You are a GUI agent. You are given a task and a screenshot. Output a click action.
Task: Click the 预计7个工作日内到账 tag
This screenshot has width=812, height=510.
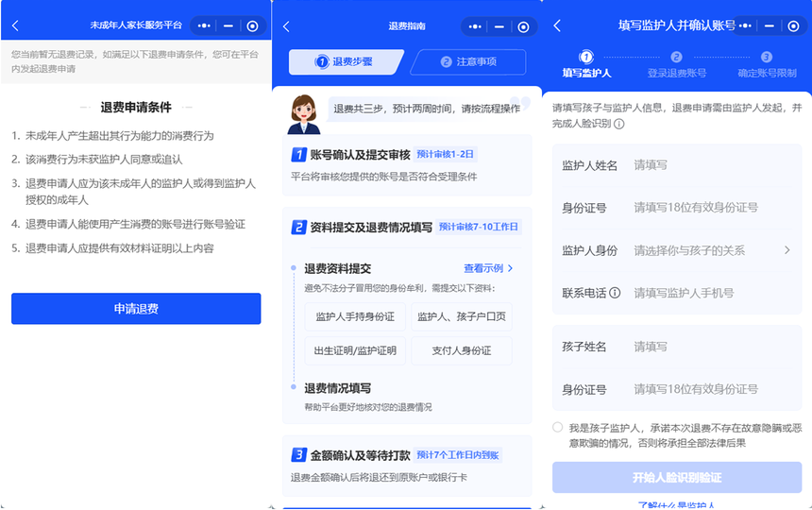pos(458,455)
